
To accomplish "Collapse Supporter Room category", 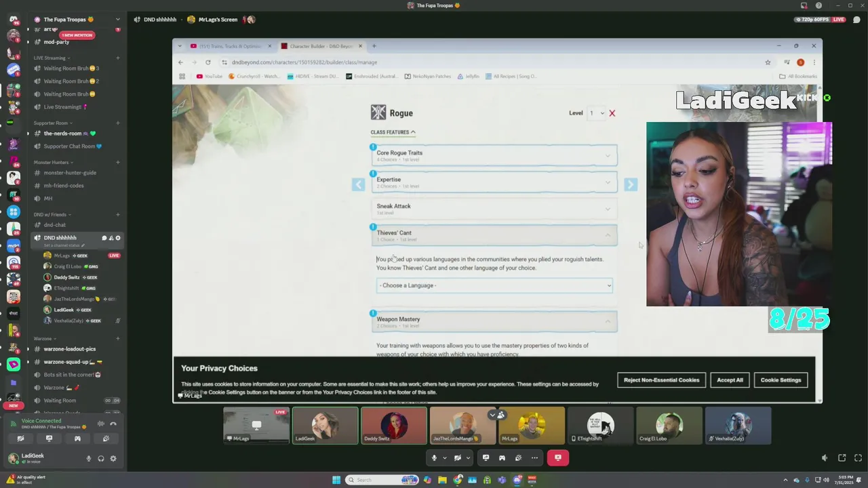I will tap(52, 123).
